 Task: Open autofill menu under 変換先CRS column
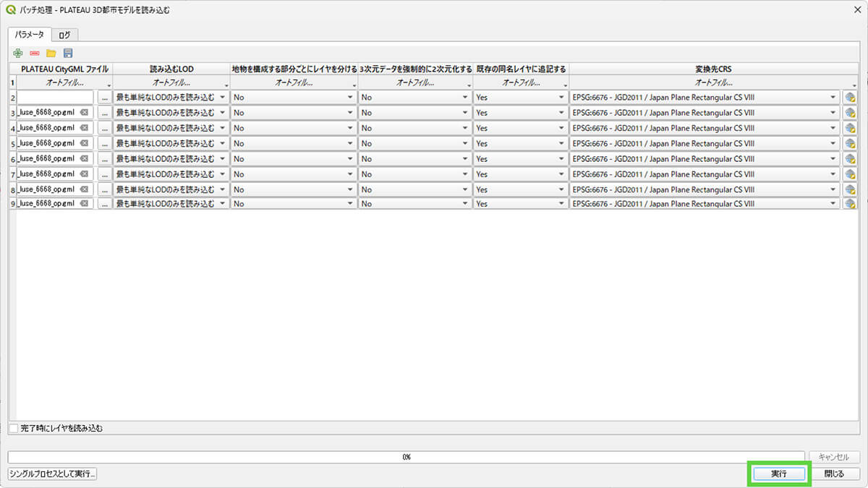714,82
